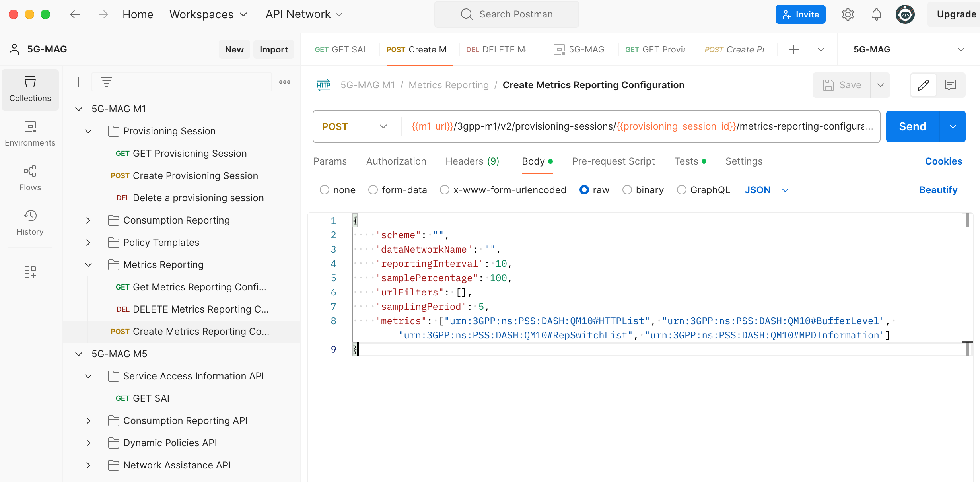The width and height of the screenshot is (980, 482).
Task: Choose the form-data body type
Action: pos(373,190)
